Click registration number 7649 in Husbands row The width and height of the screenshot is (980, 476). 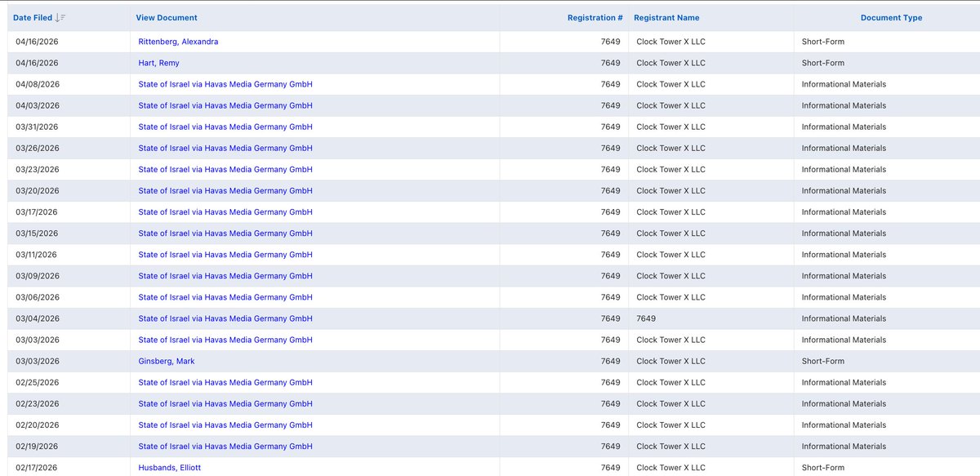(x=611, y=467)
